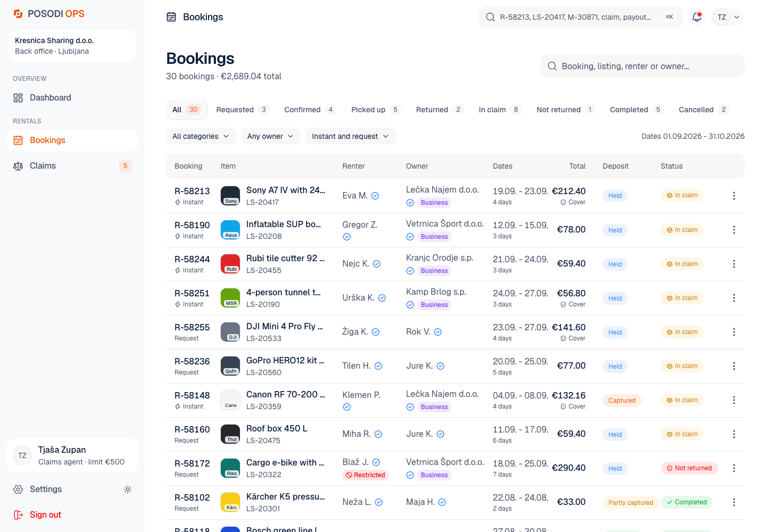Image resolution: width=766 pixels, height=532 pixels.
Task: Select the Returned tab
Action: point(439,110)
